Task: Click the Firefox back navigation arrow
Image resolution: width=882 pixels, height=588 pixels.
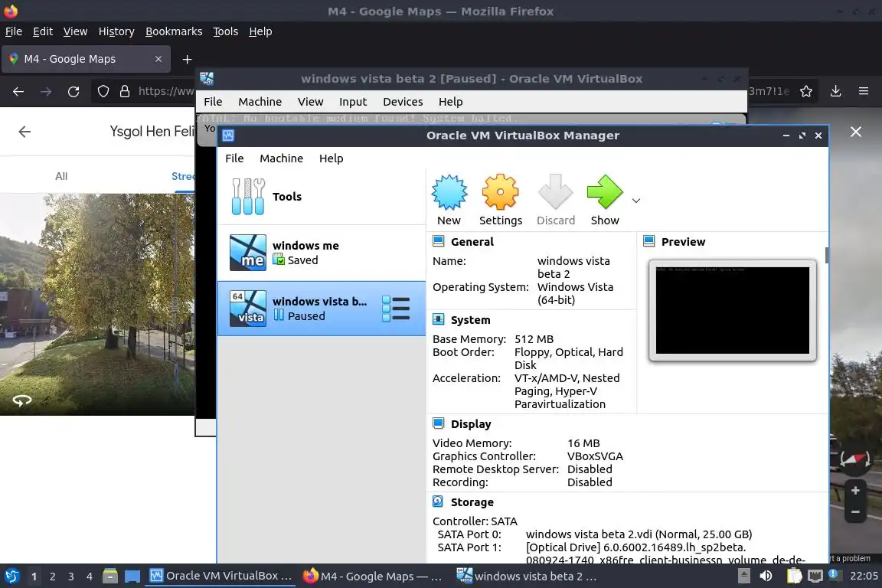Action: pos(18,91)
